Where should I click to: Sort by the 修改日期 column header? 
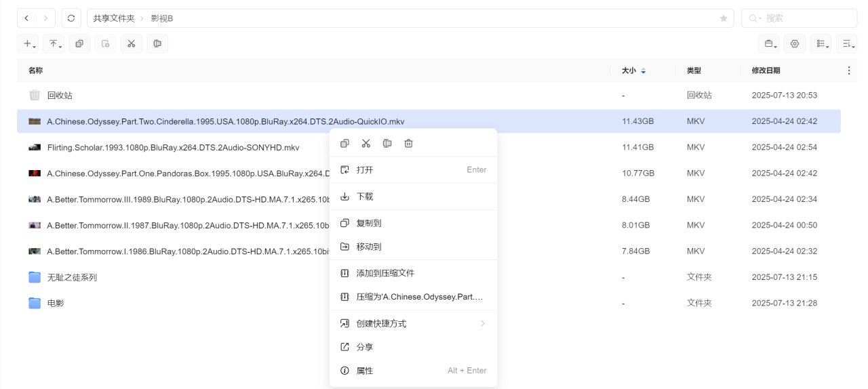[x=766, y=70]
